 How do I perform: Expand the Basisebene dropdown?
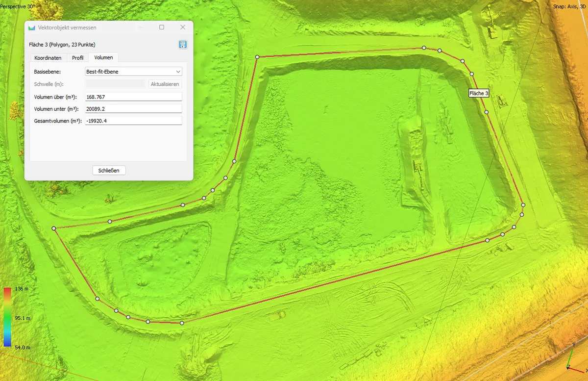point(133,72)
